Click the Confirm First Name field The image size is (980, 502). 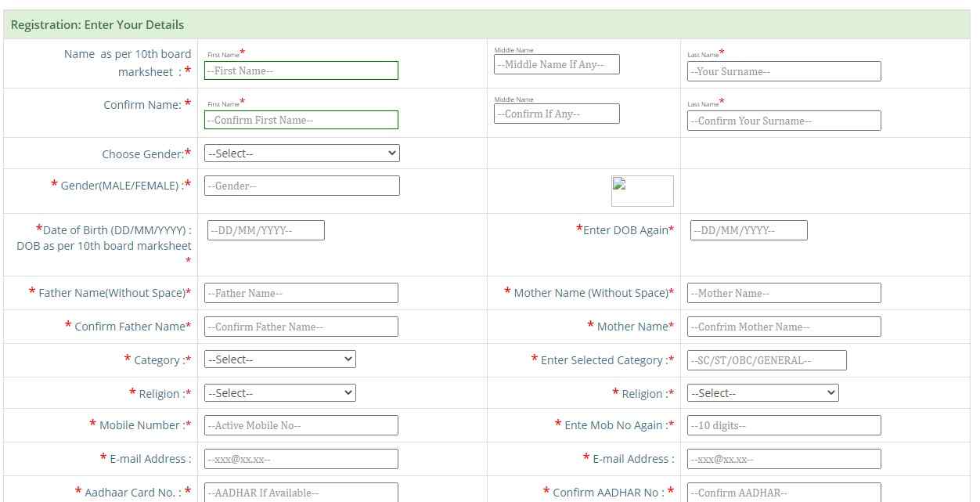pos(301,120)
